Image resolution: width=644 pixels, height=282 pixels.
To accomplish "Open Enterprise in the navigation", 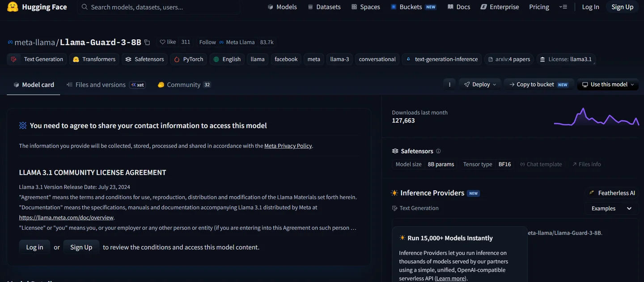I will (500, 7).
